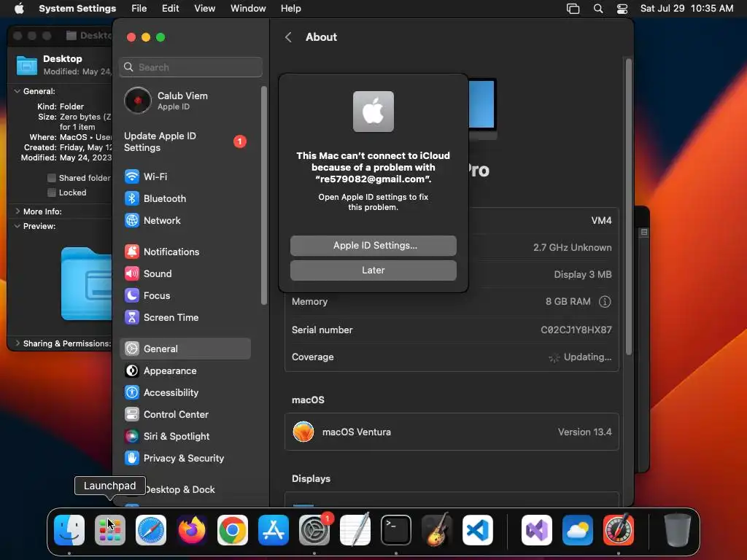Toggle Shared folder checkbox in Info window
The height and width of the screenshot is (560, 747).
pyautogui.click(x=52, y=178)
